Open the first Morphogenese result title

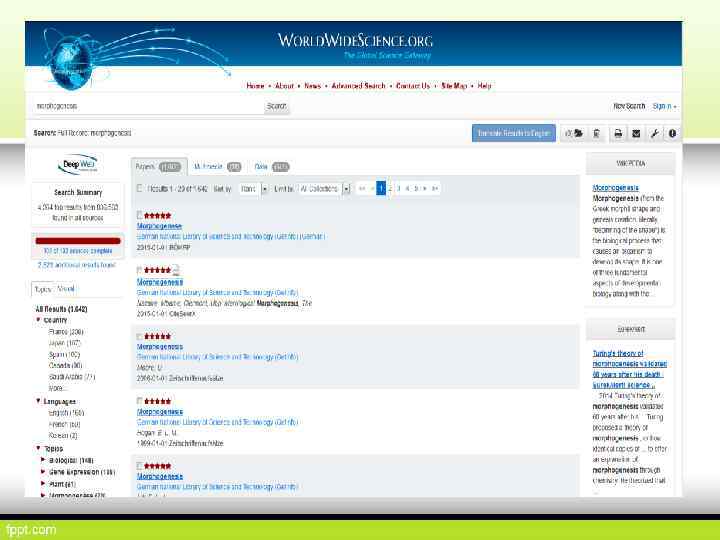point(159,226)
